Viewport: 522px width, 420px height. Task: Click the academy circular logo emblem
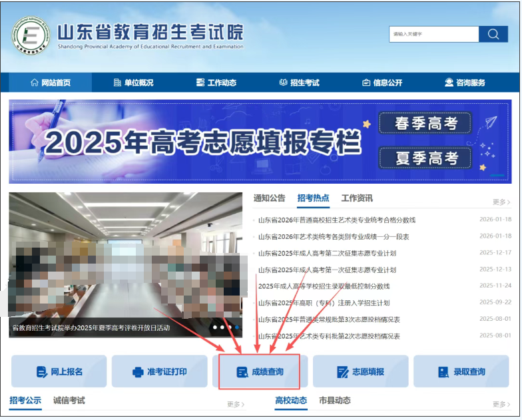click(x=31, y=35)
